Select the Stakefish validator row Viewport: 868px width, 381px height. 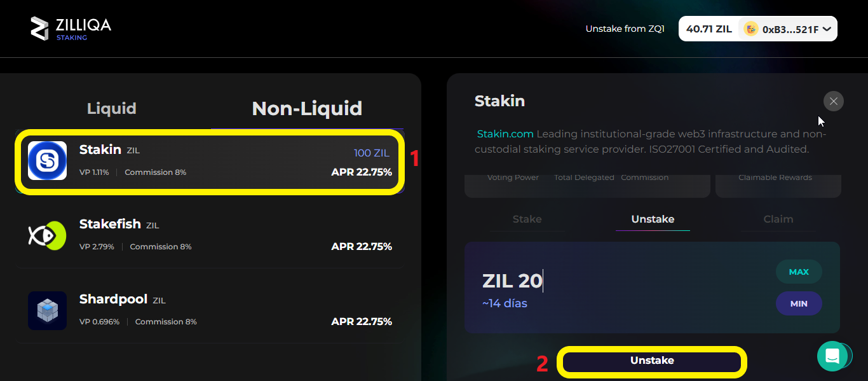[210, 235]
